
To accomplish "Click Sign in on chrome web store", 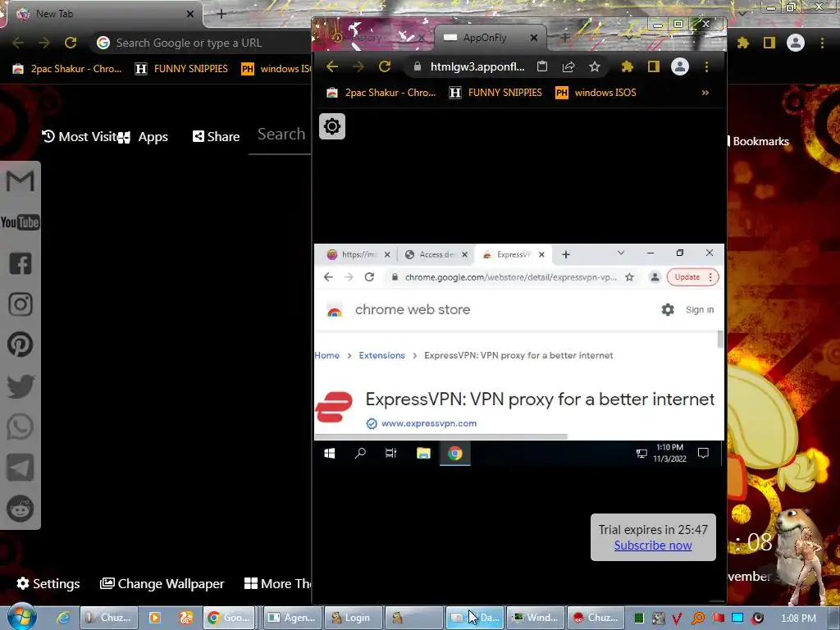I will pos(700,309).
